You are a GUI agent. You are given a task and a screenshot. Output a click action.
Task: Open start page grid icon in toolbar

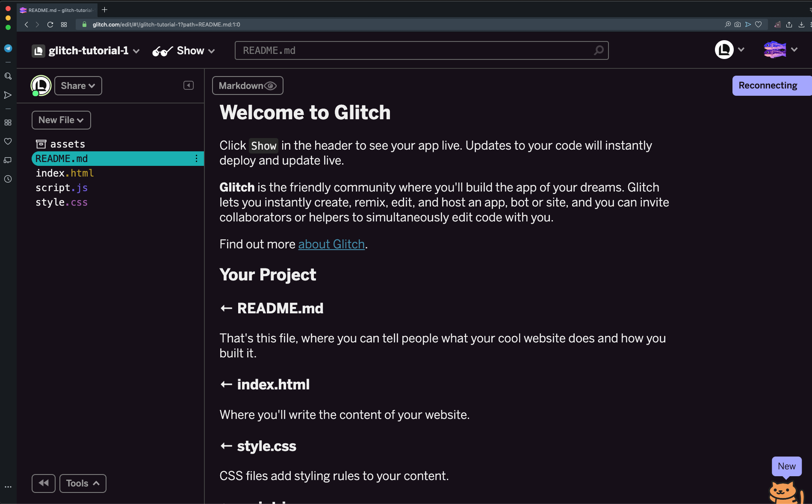click(x=64, y=24)
